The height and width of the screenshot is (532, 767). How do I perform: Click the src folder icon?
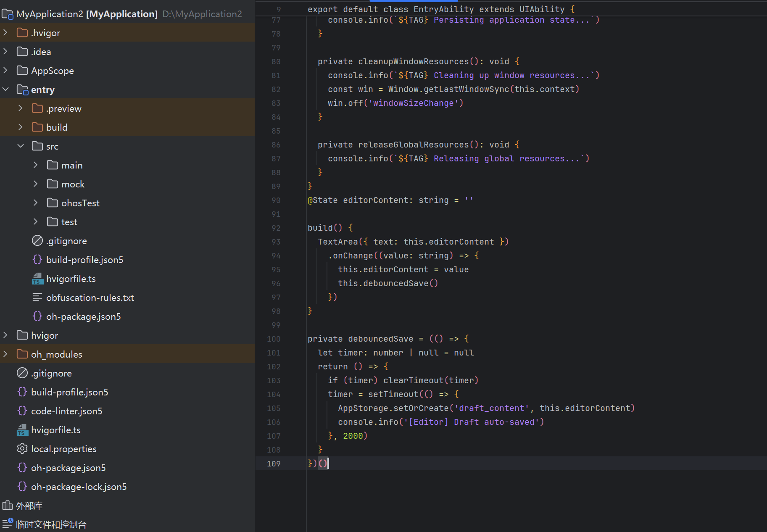37,146
